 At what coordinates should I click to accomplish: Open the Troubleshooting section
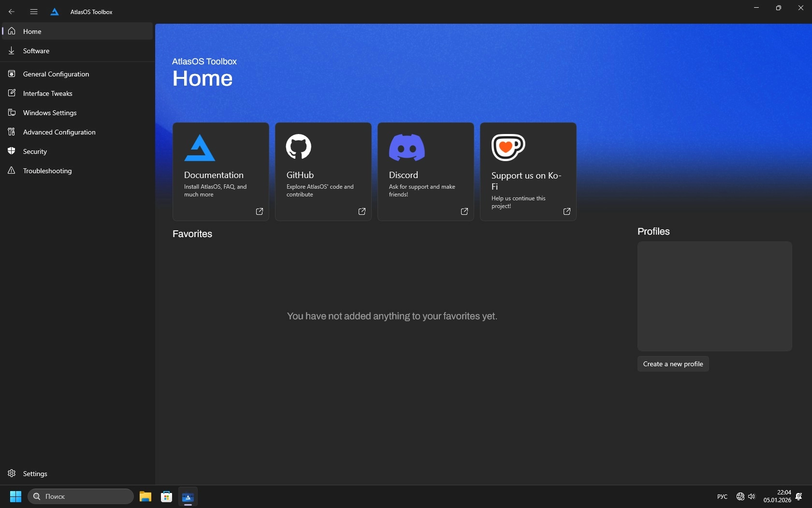[77, 170]
